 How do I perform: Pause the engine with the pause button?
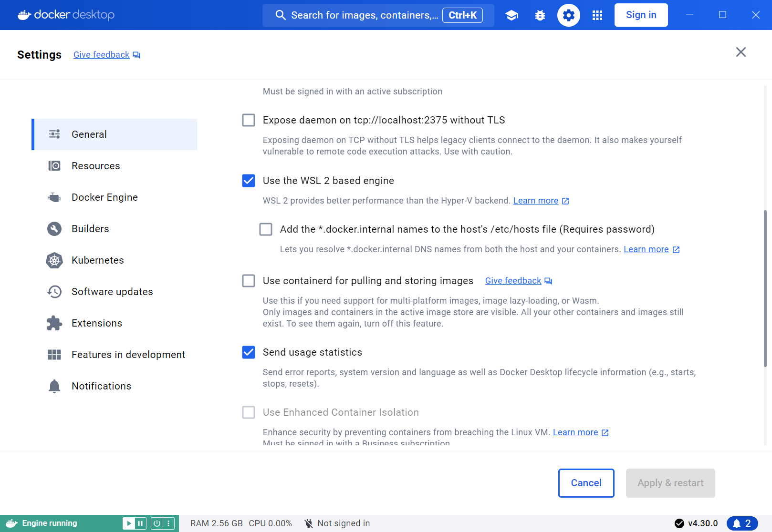(140, 523)
